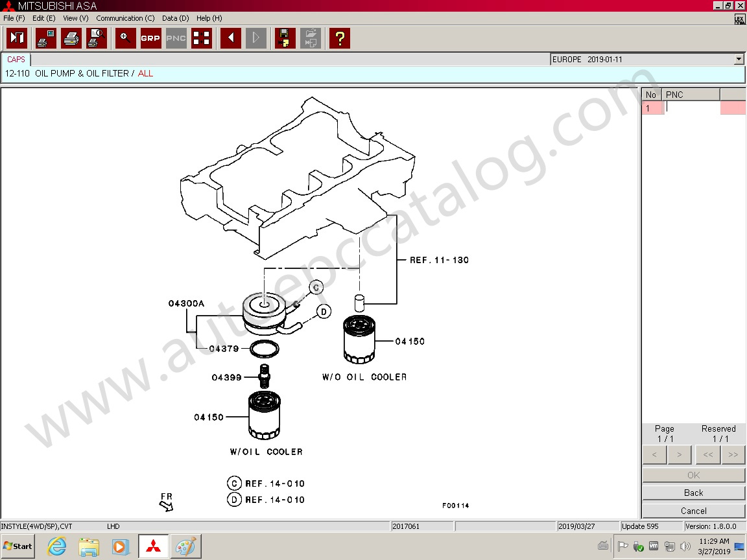
Task: Click the previous page < button
Action: coord(654,455)
